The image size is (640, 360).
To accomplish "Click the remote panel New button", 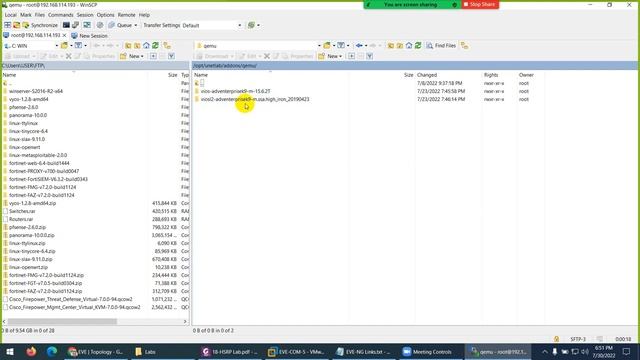I will click(330, 56).
